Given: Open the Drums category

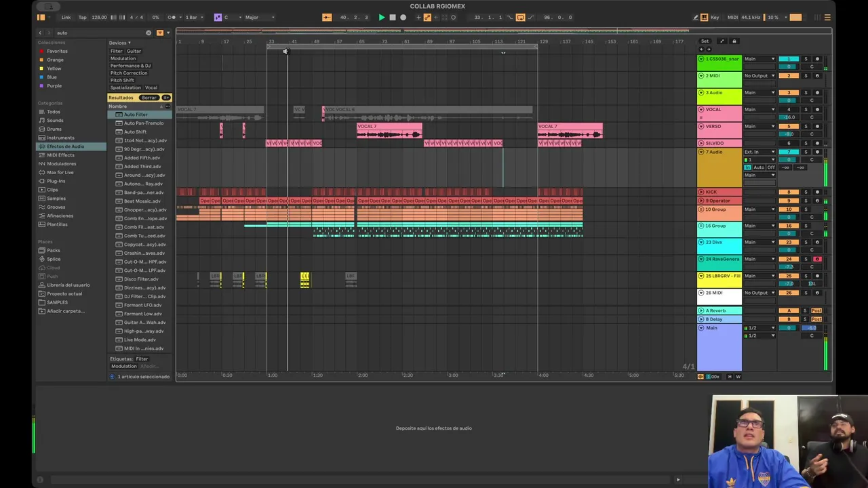Looking at the screenshot, I should (x=54, y=129).
